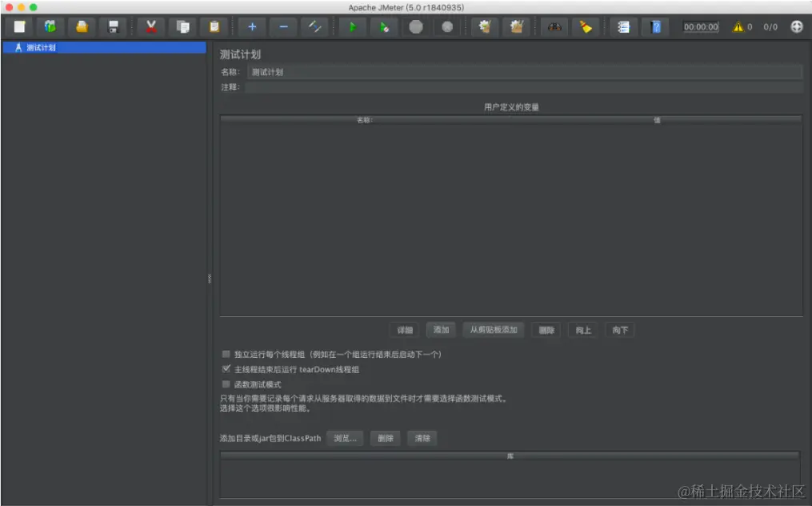Image resolution: width=812 pixels, height=506 pixels.
Task: Enable 函数测试模式 checkbox
Action: point(226,384)
